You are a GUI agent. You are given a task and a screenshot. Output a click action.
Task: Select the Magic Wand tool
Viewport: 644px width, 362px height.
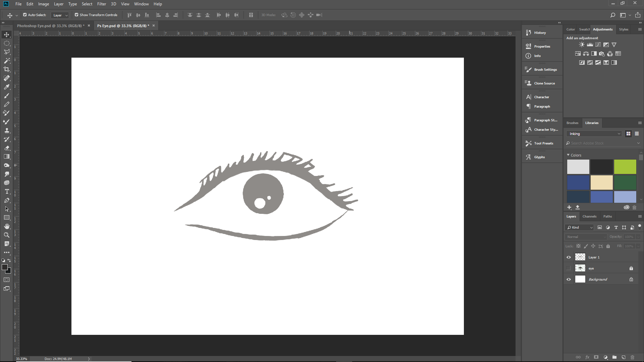click(7, 61)
